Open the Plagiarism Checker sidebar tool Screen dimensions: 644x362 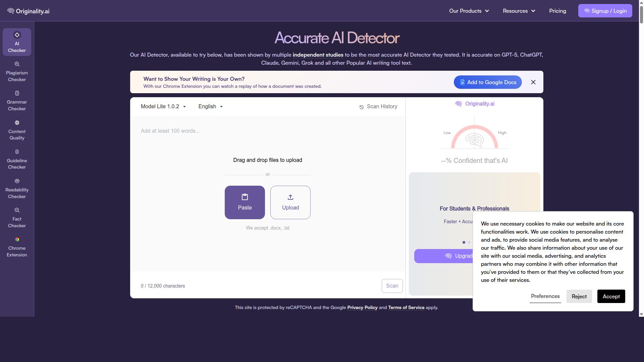click(x=17, y=71)
